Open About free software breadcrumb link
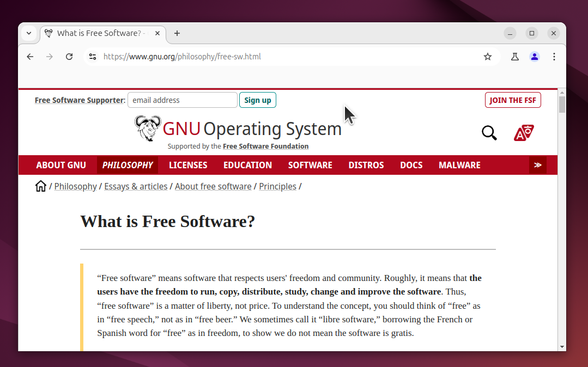The image size is (588, 367). pyautogui.click(x=213, y=186)
